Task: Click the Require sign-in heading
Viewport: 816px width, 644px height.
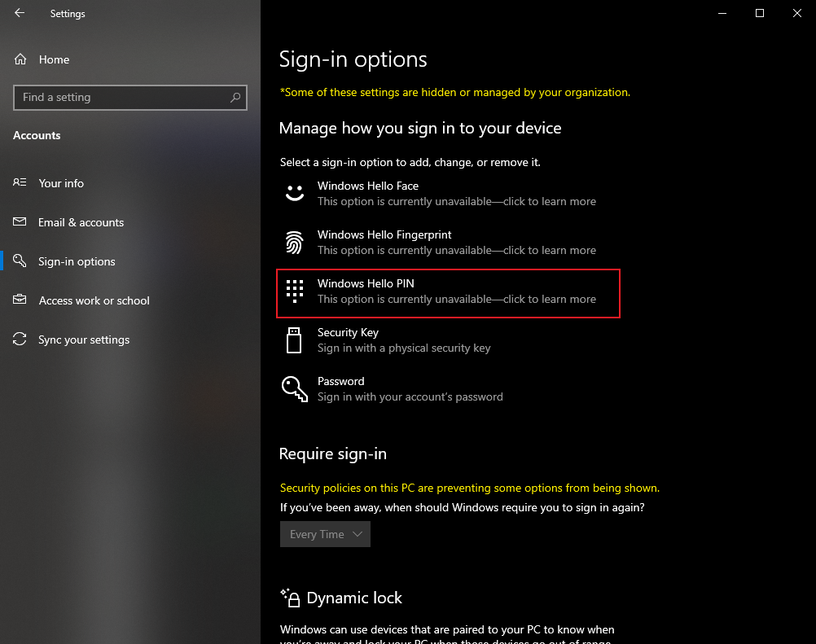Action: click(x=332, y=453)
